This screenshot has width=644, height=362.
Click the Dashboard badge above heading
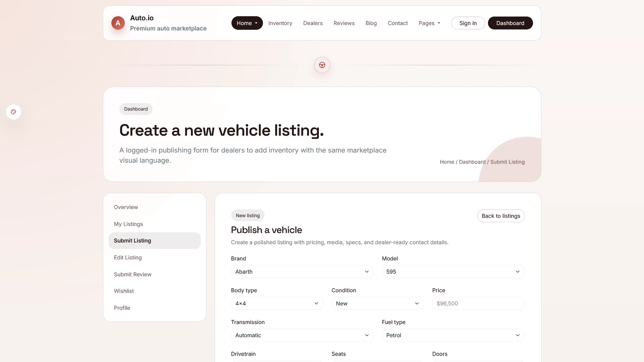click(136, 109)
